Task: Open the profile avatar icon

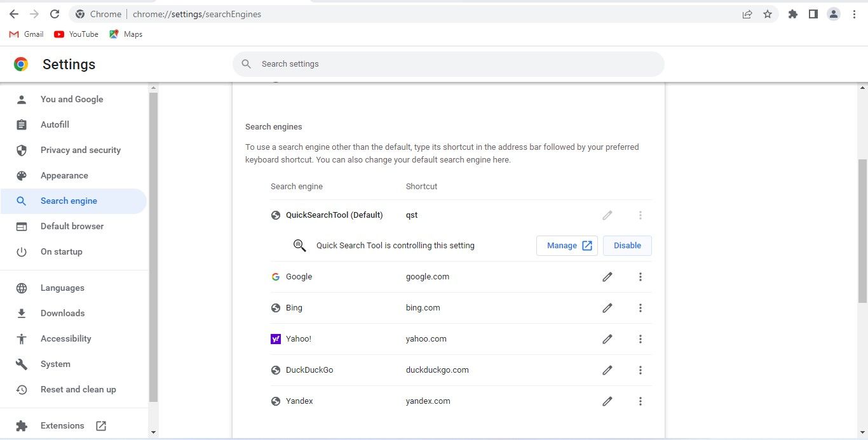Action: 834,14
